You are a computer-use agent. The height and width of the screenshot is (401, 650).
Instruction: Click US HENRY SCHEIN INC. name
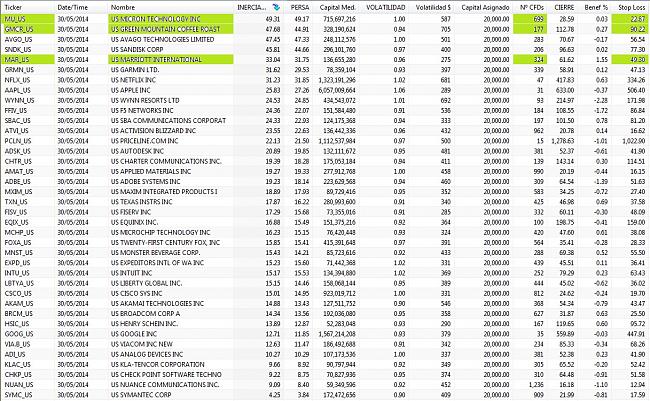144,324
